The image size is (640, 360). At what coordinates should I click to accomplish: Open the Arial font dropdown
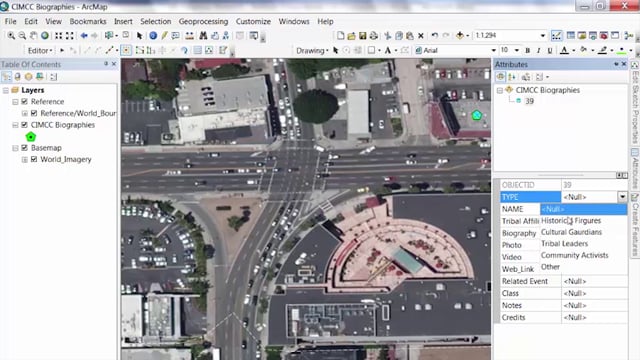tap(493, 51)
